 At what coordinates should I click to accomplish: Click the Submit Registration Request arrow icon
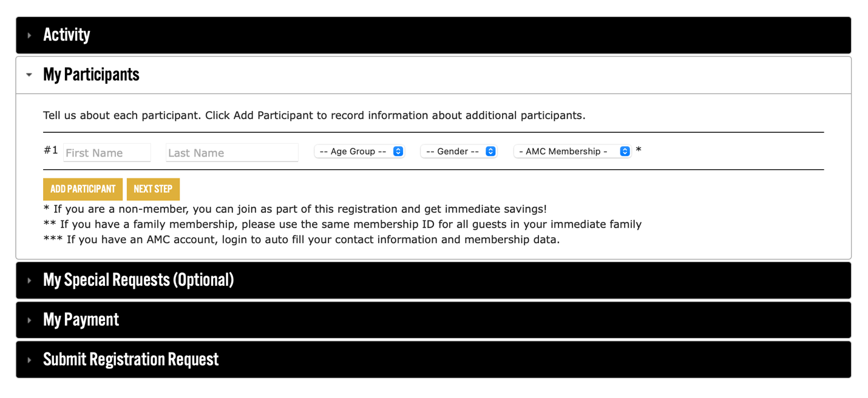[x=29, y=360]
